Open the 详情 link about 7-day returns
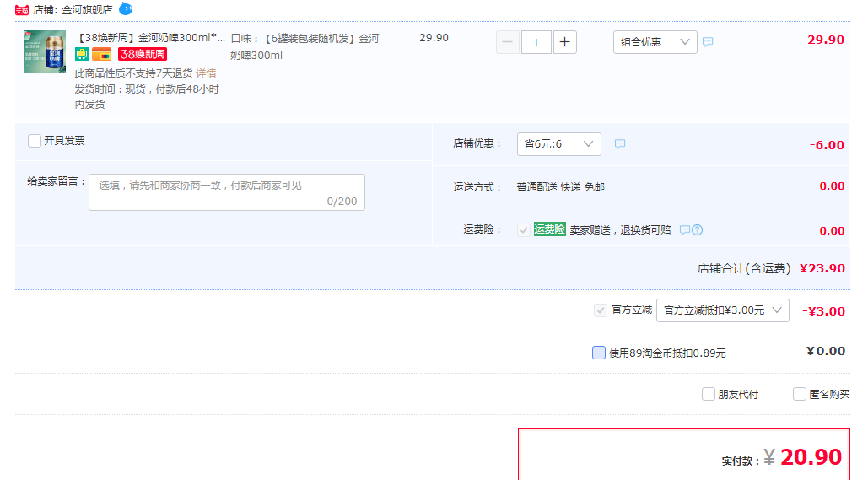 click(x=206, y=73)
